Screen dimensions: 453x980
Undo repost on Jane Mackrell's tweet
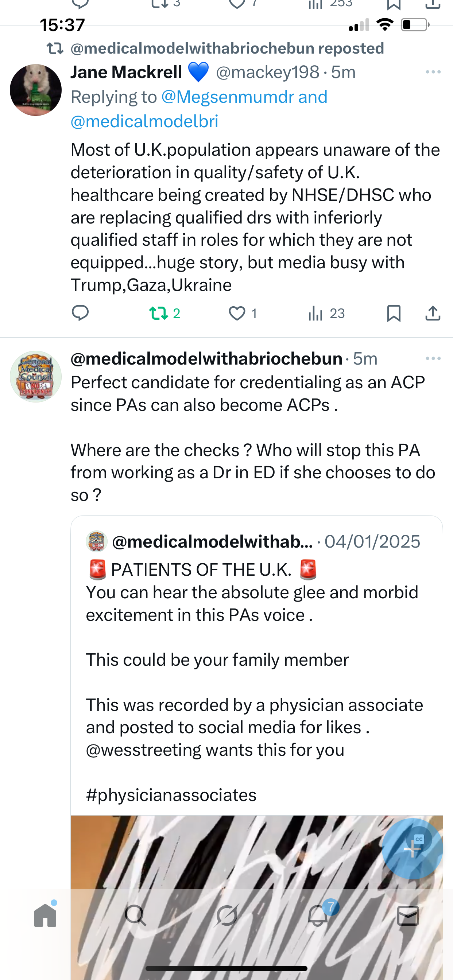159,313
